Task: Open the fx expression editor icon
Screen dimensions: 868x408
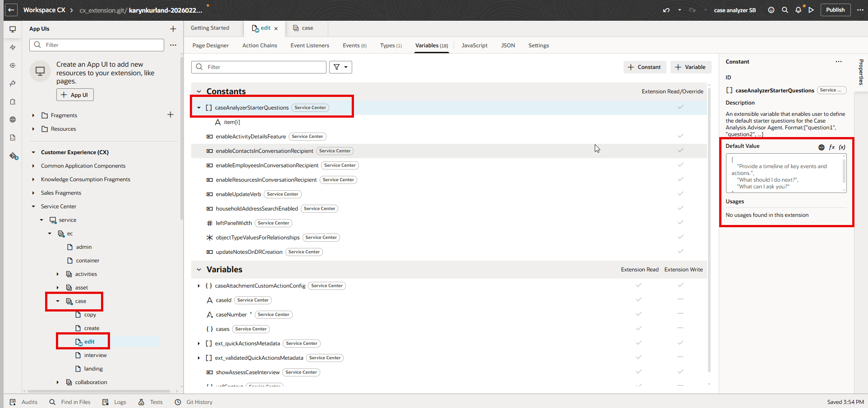Action: pos(831,147)
